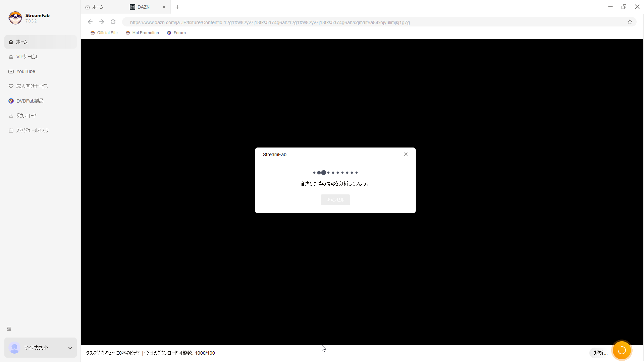
Task: Click the queue status text in status bar
Action: (x=150, y=353)
